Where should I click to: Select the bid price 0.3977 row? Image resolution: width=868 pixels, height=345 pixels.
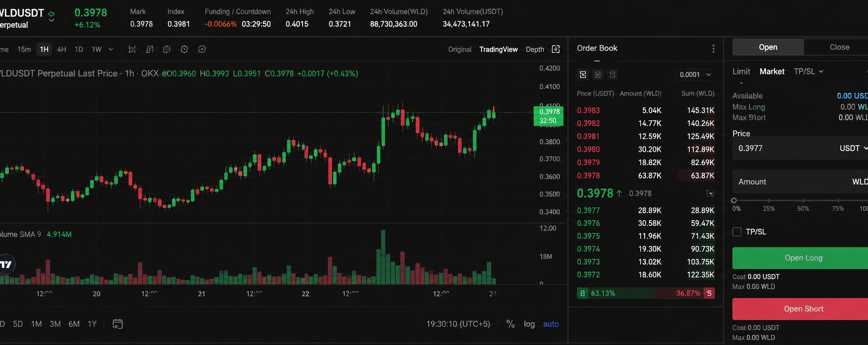tap(646, 210)
